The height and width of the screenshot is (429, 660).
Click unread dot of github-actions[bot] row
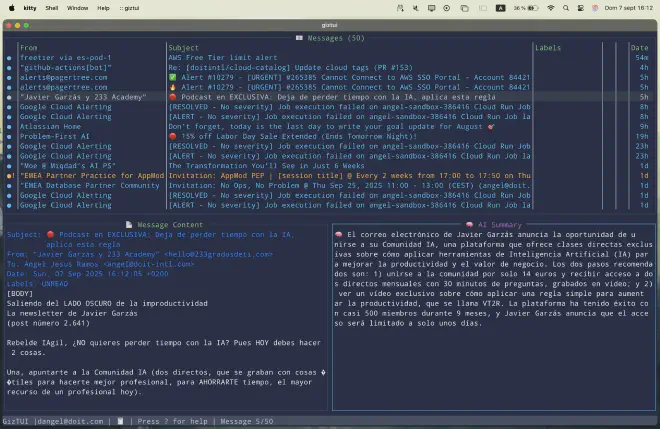click(9, 68)
